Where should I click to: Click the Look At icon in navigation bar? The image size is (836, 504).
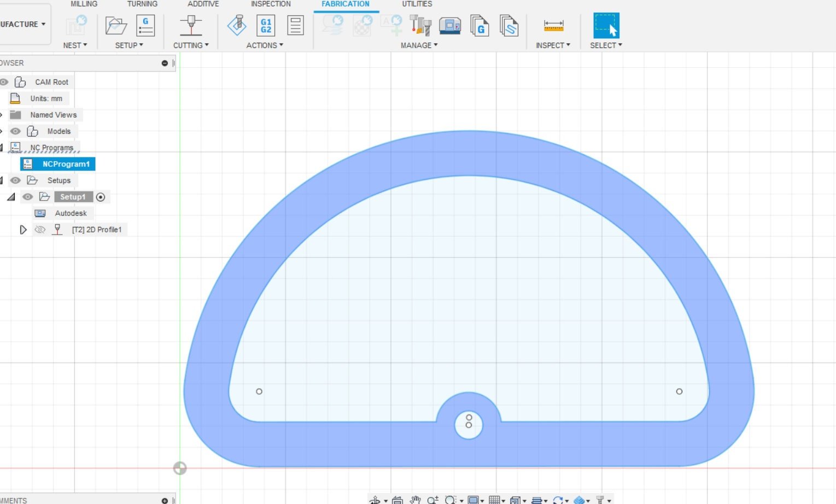pos(397,500)
